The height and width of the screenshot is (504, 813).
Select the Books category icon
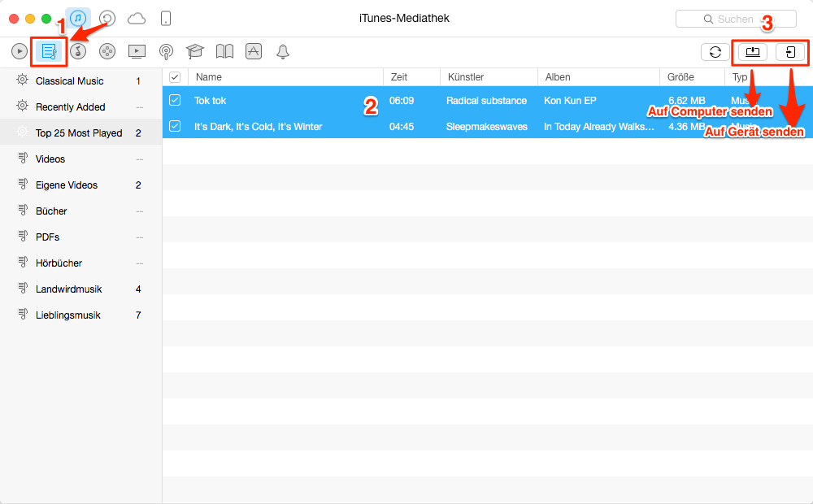tap(224, 51)
